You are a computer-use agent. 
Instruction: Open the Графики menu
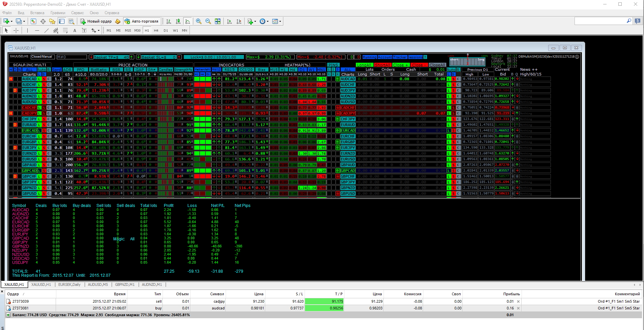coord(58,13)
